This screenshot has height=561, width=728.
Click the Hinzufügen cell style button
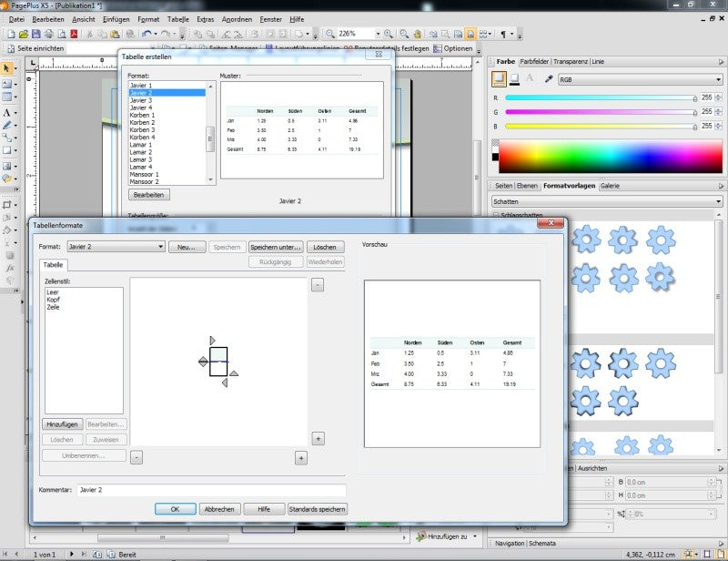(62, 424)
